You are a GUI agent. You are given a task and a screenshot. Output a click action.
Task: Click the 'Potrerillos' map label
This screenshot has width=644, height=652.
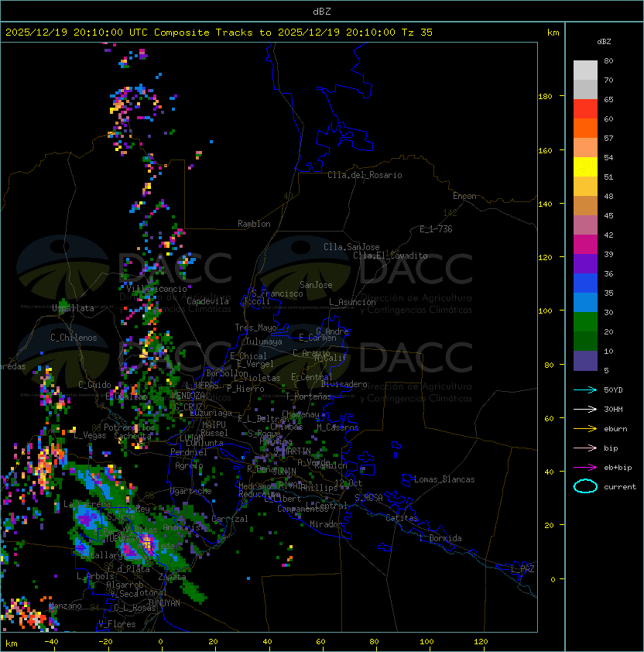pos(129,427)
